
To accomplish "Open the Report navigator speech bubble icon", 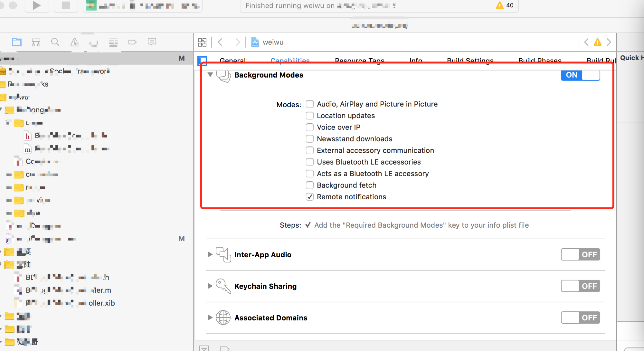I will (x=152, y=42).
